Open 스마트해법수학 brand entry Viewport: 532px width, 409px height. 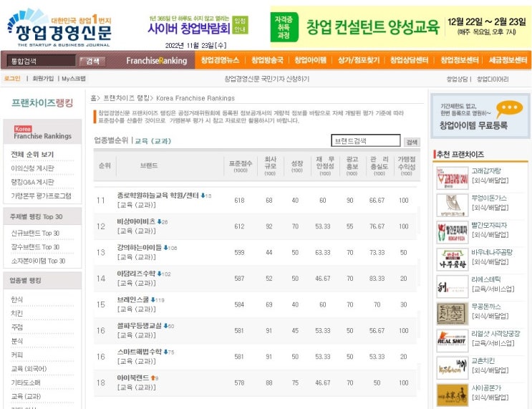pyautogui.click(x=139, y=352)
